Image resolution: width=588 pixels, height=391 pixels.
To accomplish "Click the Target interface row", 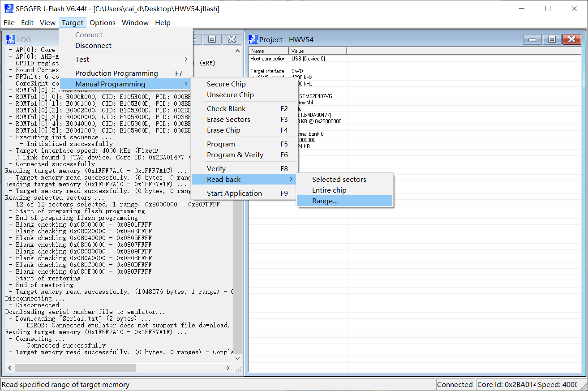I will click(415, 71).
